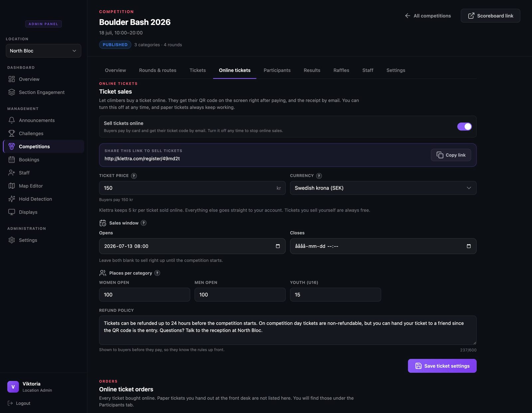Image resolution: width=532 pixels, height=413 pixels.
Task: Switch to the Rounds & routes tab
Action: click(x=158, y=70)
